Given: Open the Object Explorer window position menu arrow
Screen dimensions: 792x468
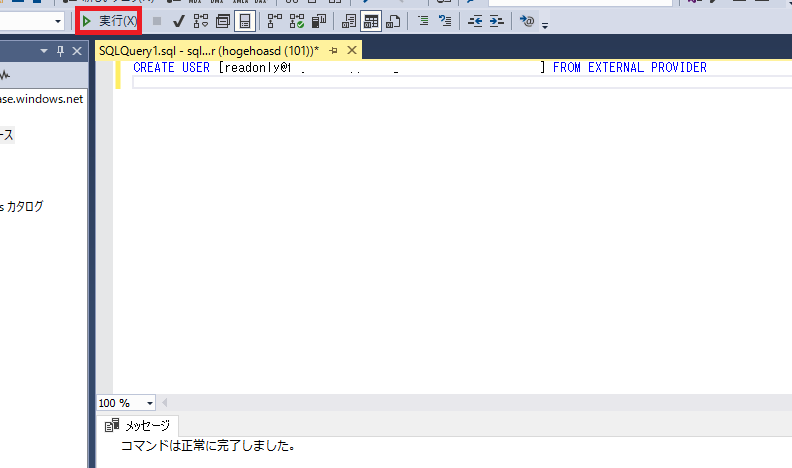Looking at the screenshot, I should 44,51.
